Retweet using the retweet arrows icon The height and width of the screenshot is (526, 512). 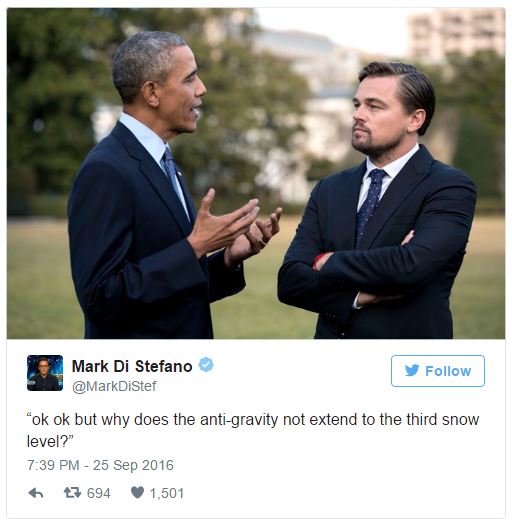coord(72,492)
